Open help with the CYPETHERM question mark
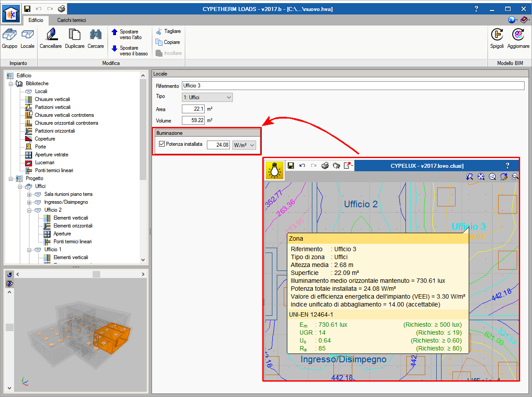532x397 pixels. click(x=477, y=9)
